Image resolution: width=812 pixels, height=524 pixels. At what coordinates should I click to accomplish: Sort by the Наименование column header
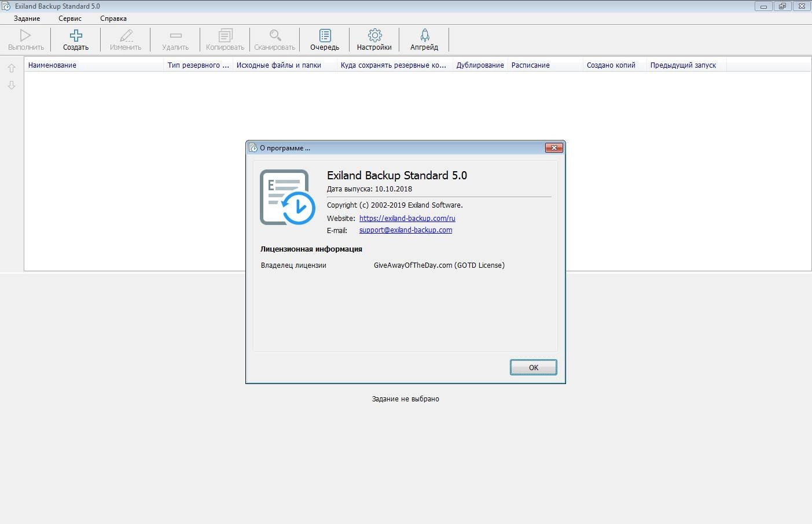[94, 65]
